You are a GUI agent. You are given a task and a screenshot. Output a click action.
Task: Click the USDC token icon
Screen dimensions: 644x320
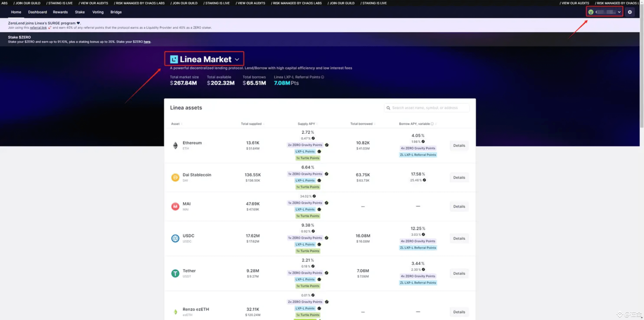[175, 238]
